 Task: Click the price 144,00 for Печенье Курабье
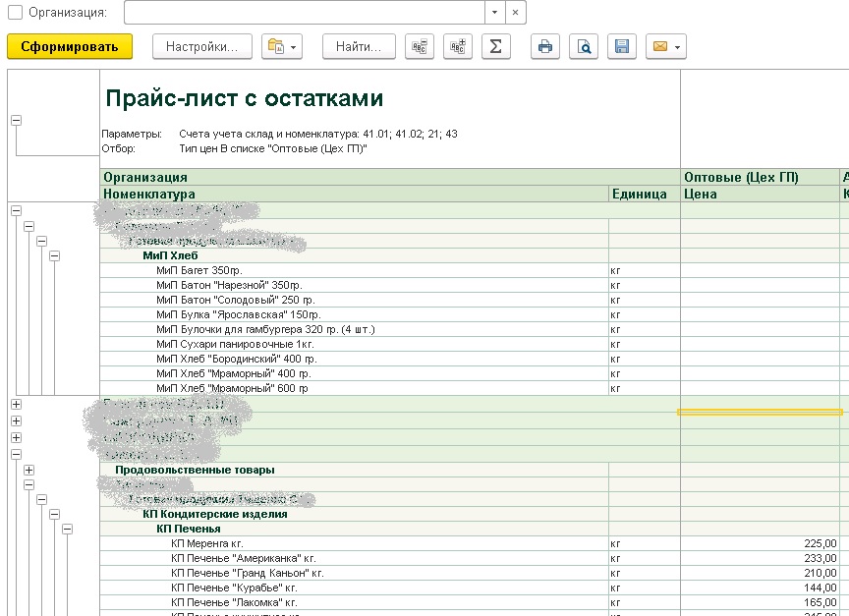821,588
